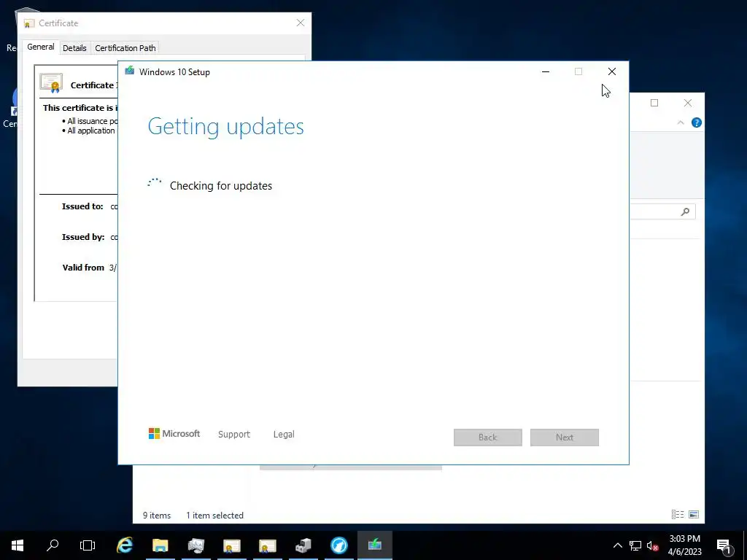
Task: Switch to the Details tab in Certificate
Action: 75,48
